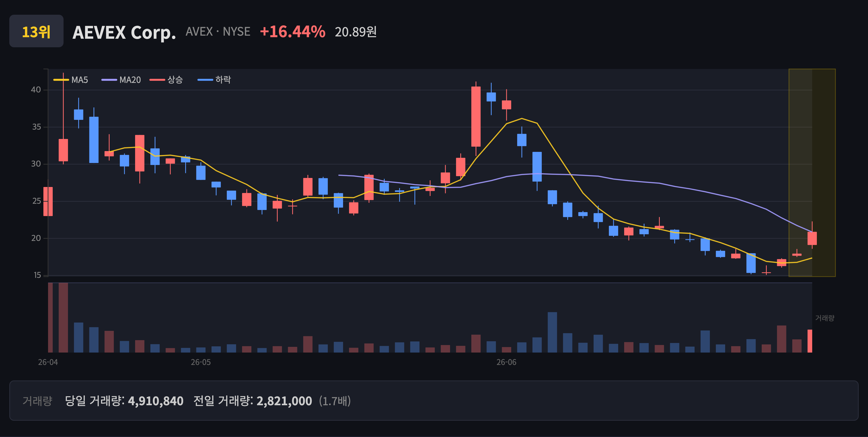Click the 13위 rank badge
The image size is (868, 437).
tap(36, 31)
